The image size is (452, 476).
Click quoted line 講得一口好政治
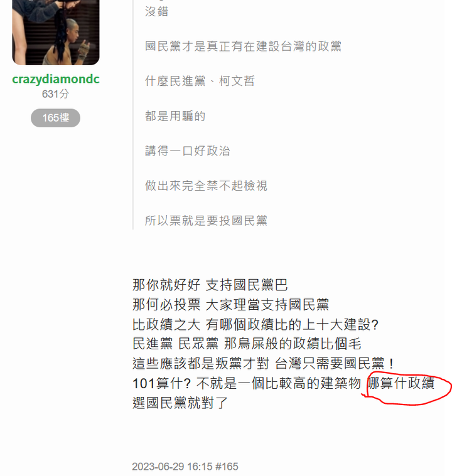[x=188, y=151]
